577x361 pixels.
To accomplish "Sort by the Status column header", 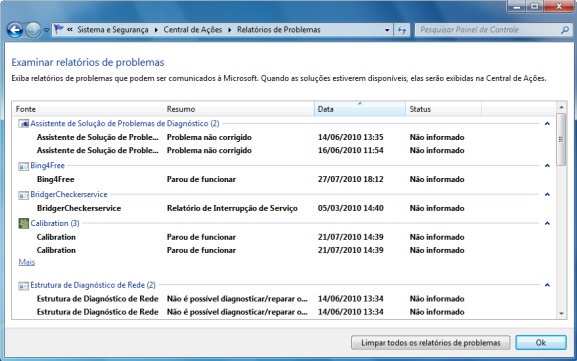I will [x=443, y=109].
